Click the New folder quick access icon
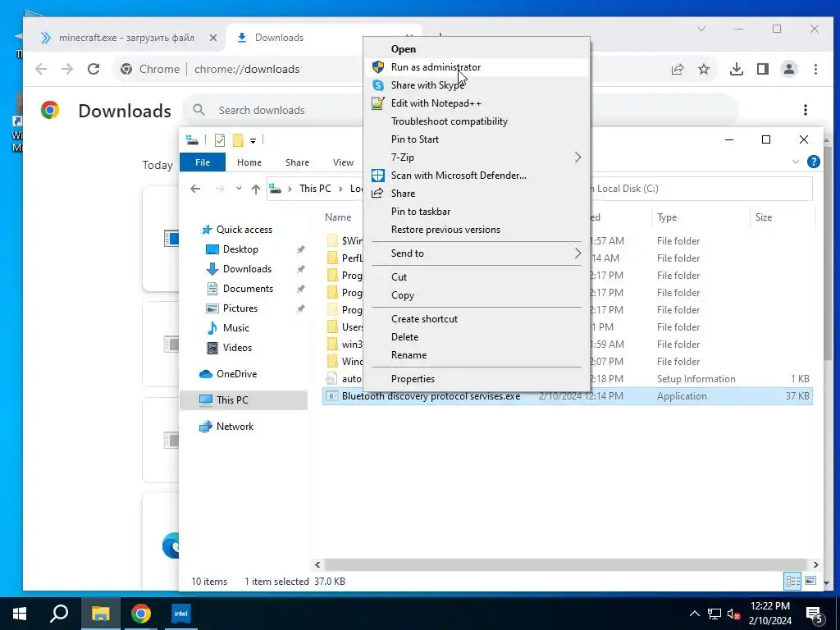The image size is (840, 630). (238, 140)
